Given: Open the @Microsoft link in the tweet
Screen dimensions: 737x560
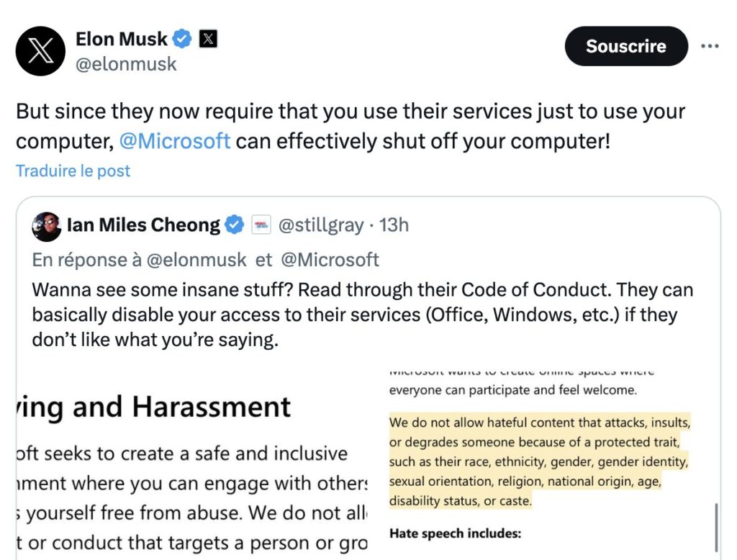Looking at the screenshot, I should 177,141.
